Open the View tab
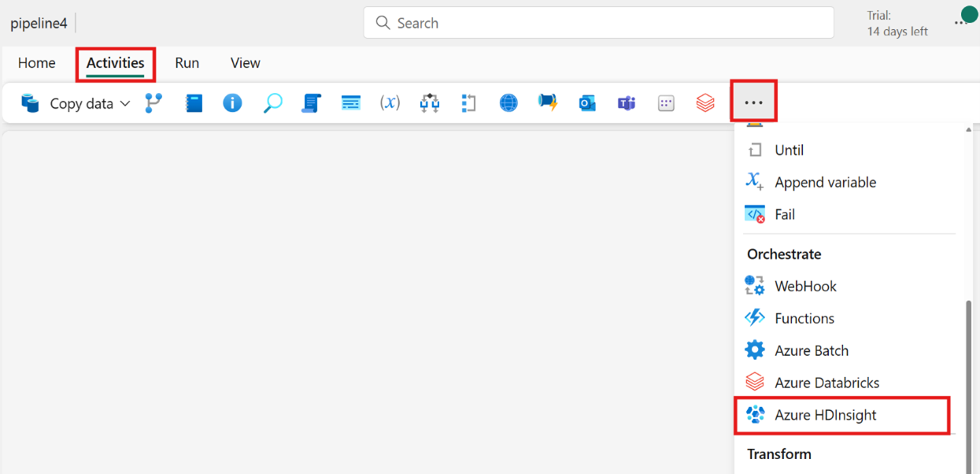 coord(246,63)
